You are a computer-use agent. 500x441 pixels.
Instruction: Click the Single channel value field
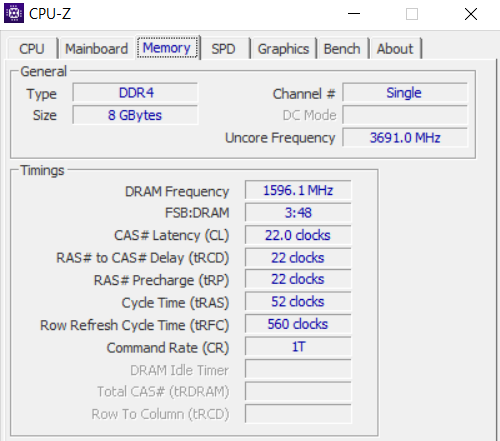(x=405, y=92)
